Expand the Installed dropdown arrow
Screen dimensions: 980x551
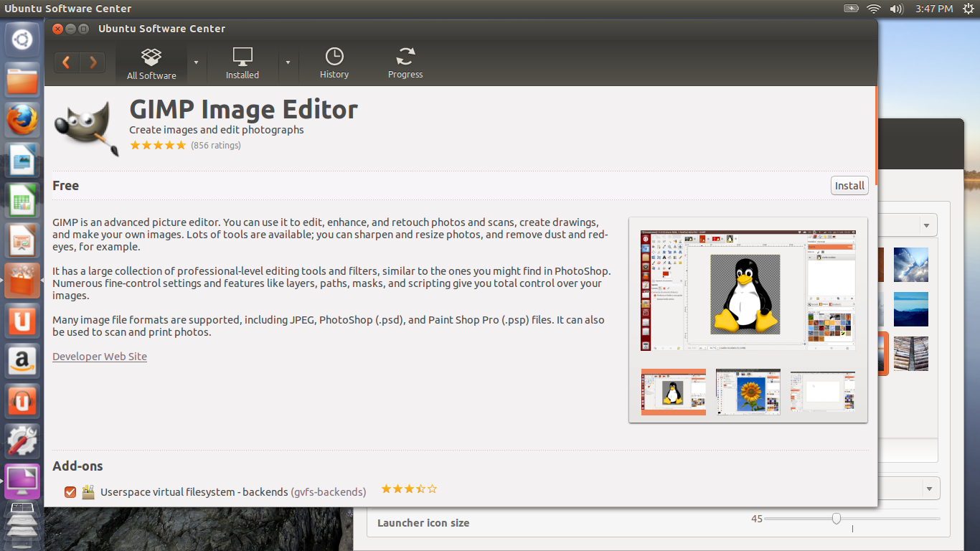pos(288,62)
